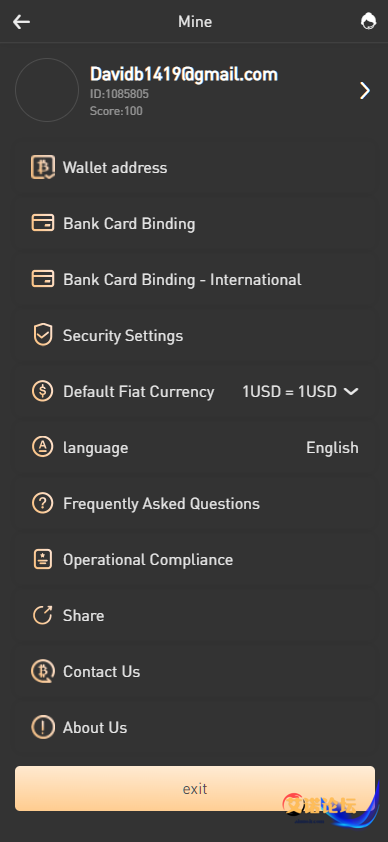
Task: Click the Default Fiat Currency dollar icon
Action: tap(42, 391)
